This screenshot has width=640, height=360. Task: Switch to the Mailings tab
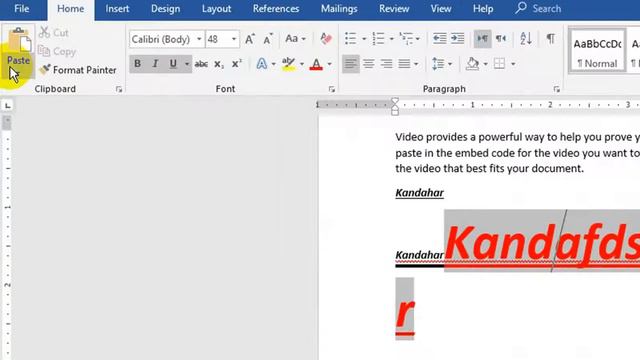(x=339, y=9)
